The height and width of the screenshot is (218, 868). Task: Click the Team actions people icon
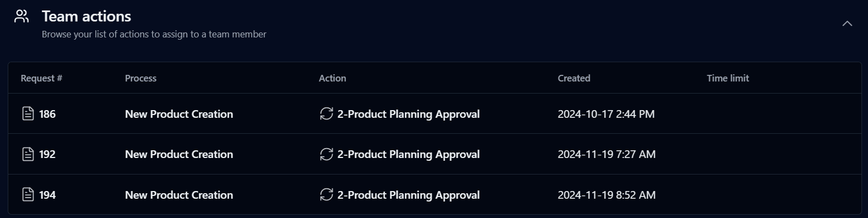[21, 17]
